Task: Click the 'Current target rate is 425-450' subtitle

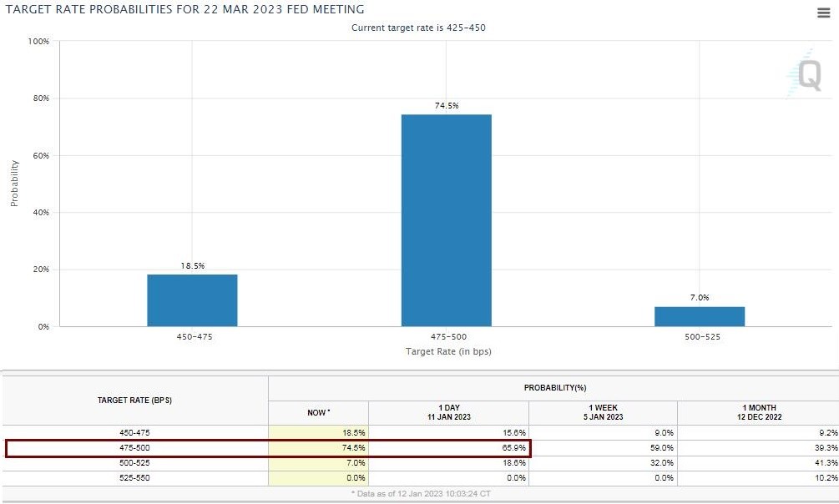Action: click(x=418, y=28)
